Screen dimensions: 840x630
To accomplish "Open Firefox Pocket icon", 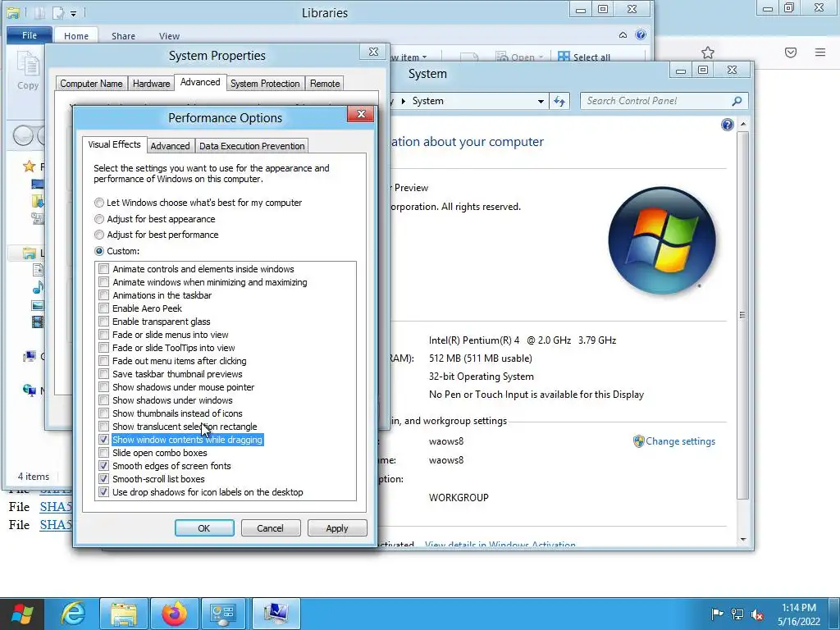I will click(x=791, y=52).
